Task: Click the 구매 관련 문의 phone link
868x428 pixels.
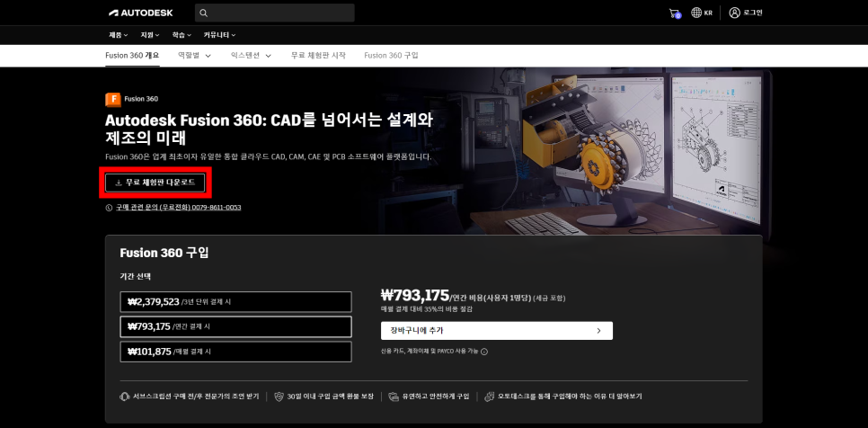Action: [x=178, y=208]
